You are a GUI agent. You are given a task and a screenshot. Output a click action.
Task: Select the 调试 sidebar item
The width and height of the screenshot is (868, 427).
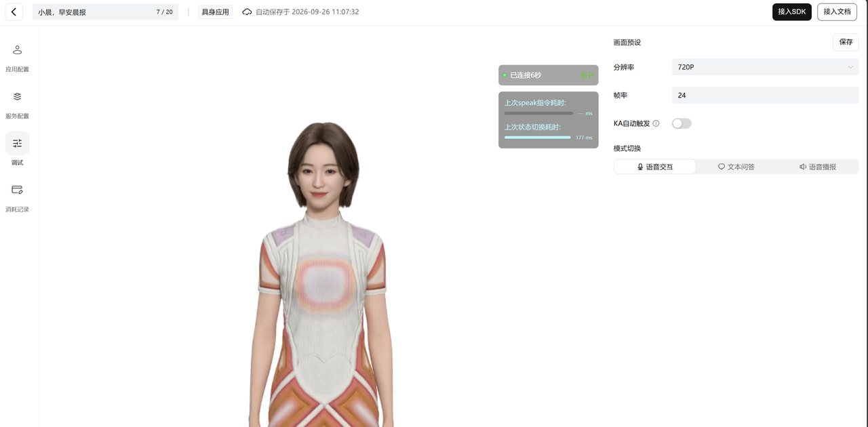coord(17,150)
